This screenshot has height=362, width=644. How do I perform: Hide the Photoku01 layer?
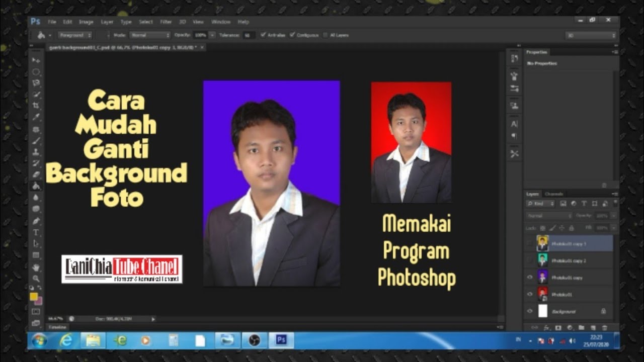529,294
